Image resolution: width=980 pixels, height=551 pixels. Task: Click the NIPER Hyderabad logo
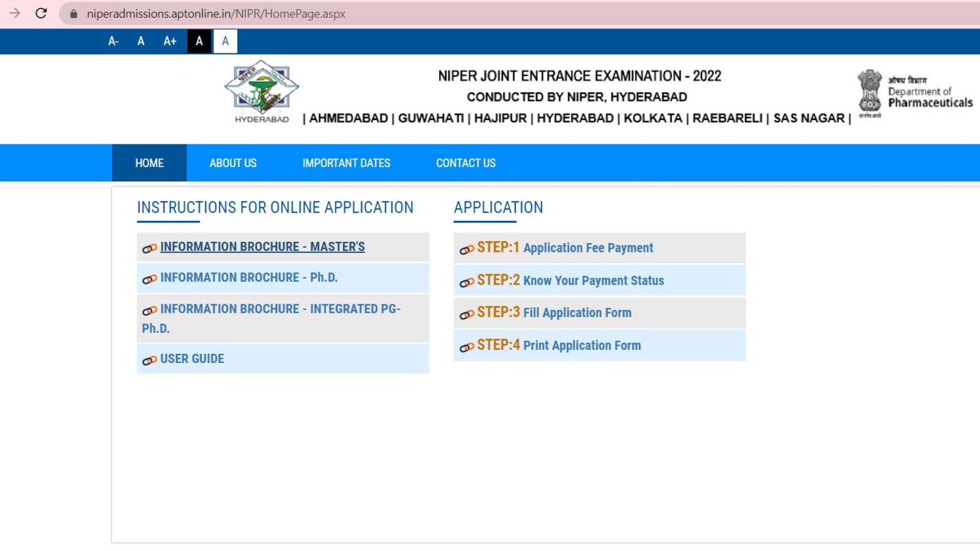coord(262,89)
